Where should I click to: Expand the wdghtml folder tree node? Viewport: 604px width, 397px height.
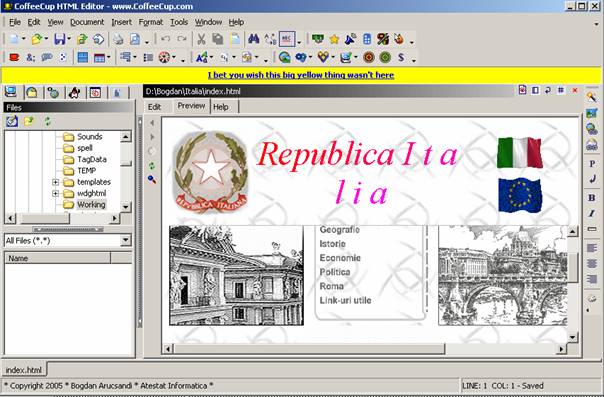pos(55,193)
